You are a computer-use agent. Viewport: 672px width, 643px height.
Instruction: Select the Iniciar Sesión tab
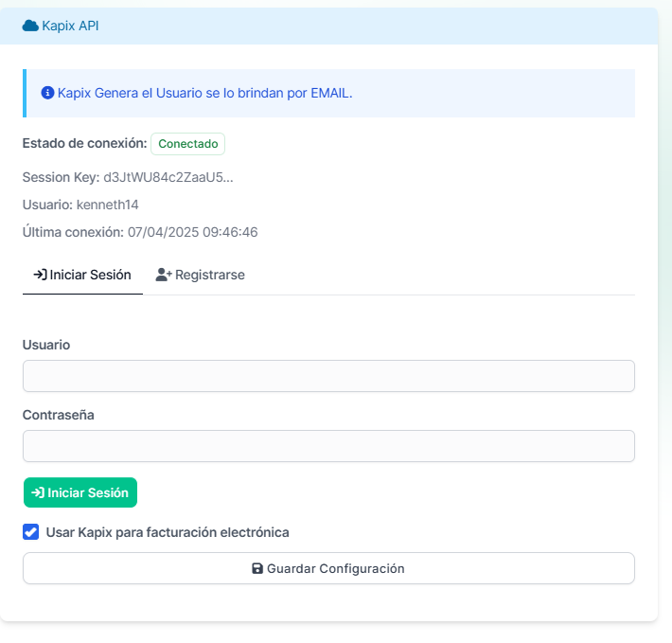tap(82, 275)
